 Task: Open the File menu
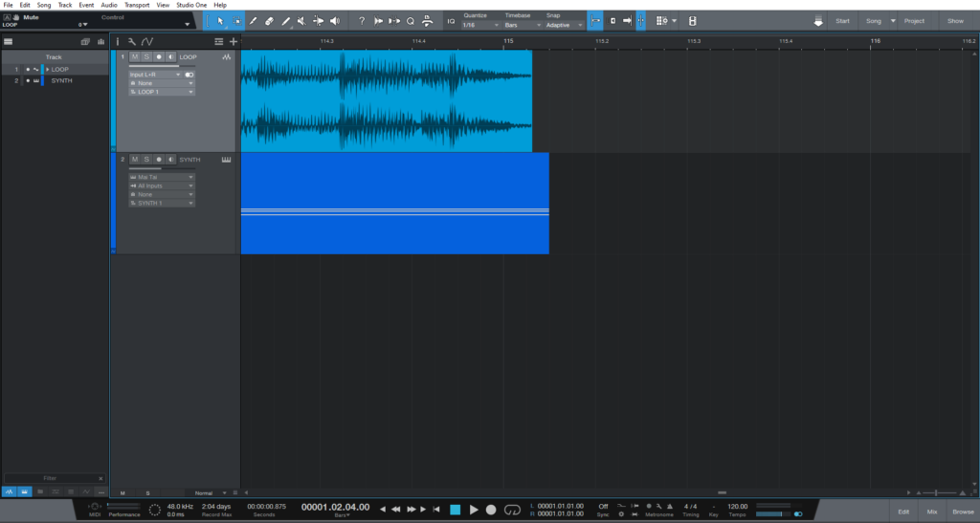(8, 5)
